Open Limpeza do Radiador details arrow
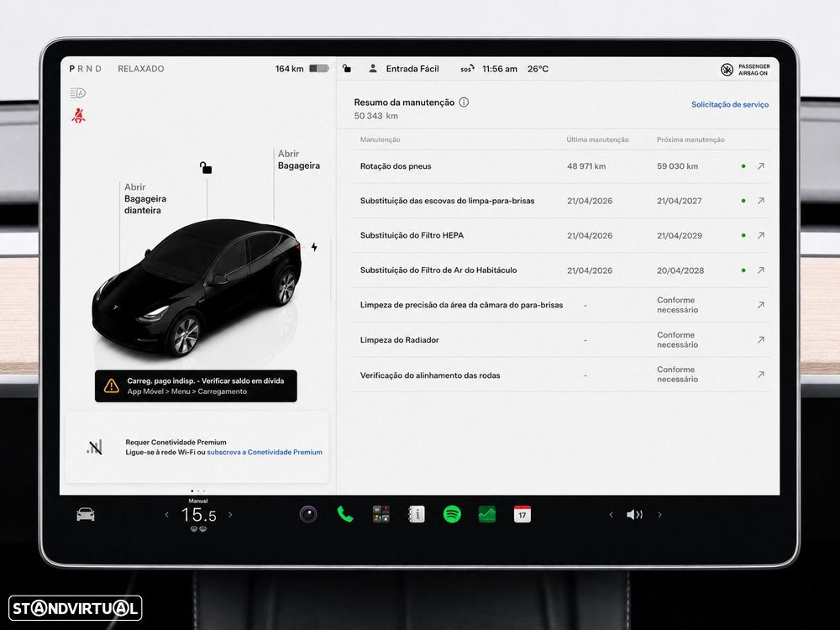 761,339
